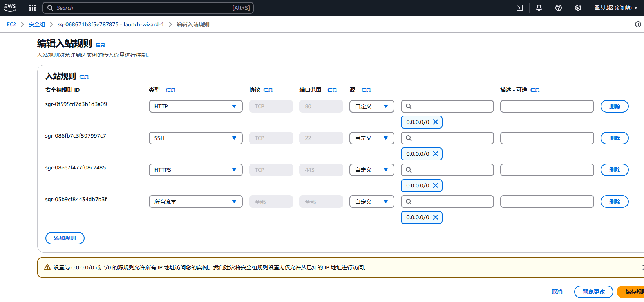Viewport: 644px width, 302px height.
Task: Open the 自定义 source dropdown for HTTP rule
Action: coord(372,106)
